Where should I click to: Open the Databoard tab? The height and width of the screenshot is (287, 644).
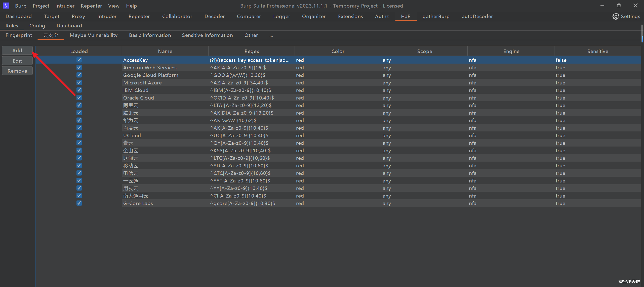69,26
